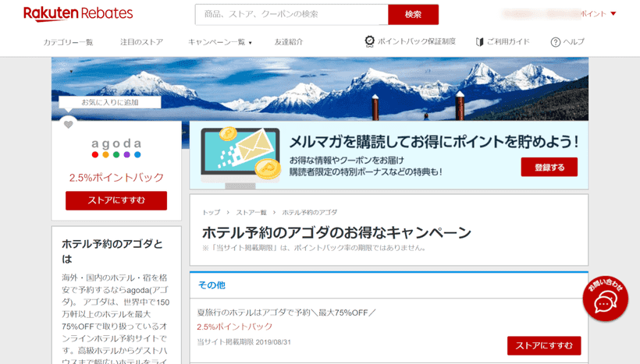Click the 登録する newsletter button
The width and height of the screenshot is (640, 364).
549,167
